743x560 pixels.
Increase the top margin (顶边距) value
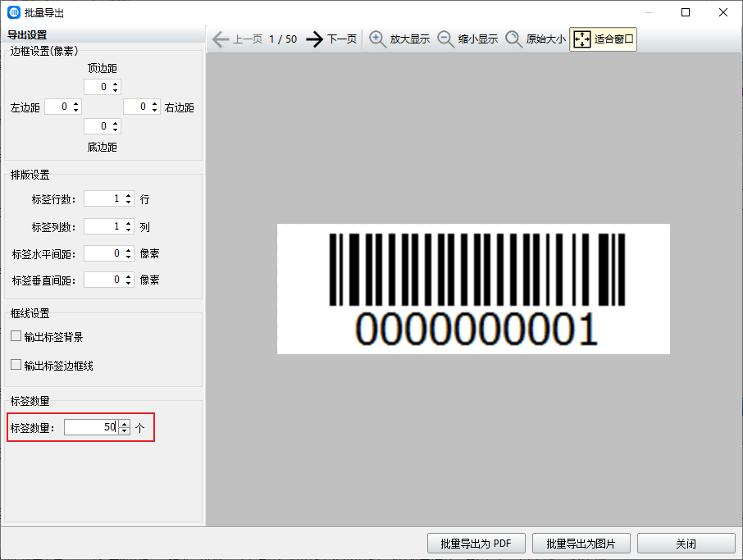pyautogui.click(x=115, y=84)
